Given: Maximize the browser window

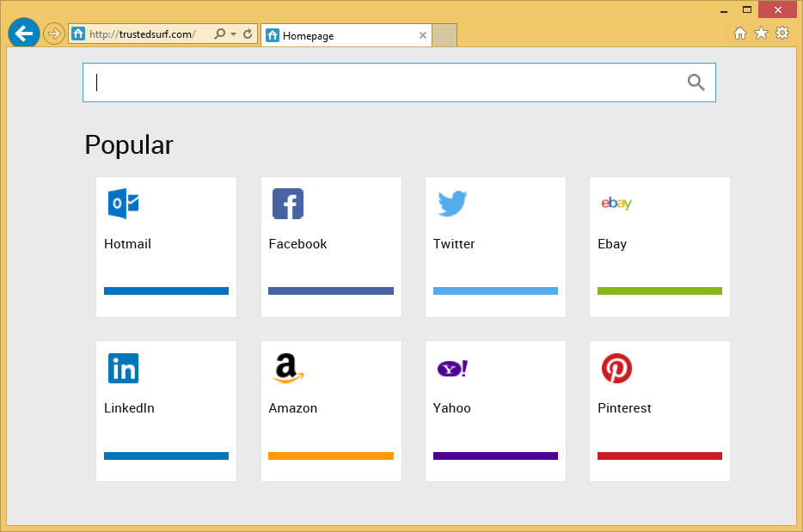Looking at the screenshot, I should [747, 10].
